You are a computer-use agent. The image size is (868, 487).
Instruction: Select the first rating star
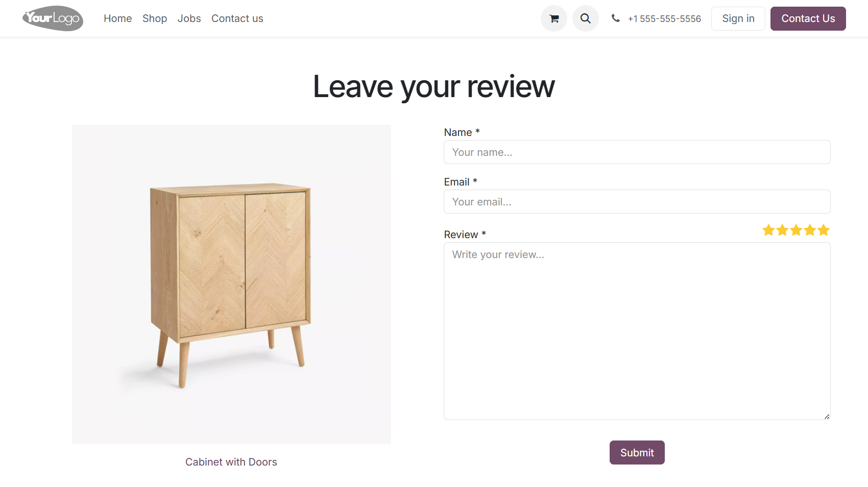click(768, 230)
